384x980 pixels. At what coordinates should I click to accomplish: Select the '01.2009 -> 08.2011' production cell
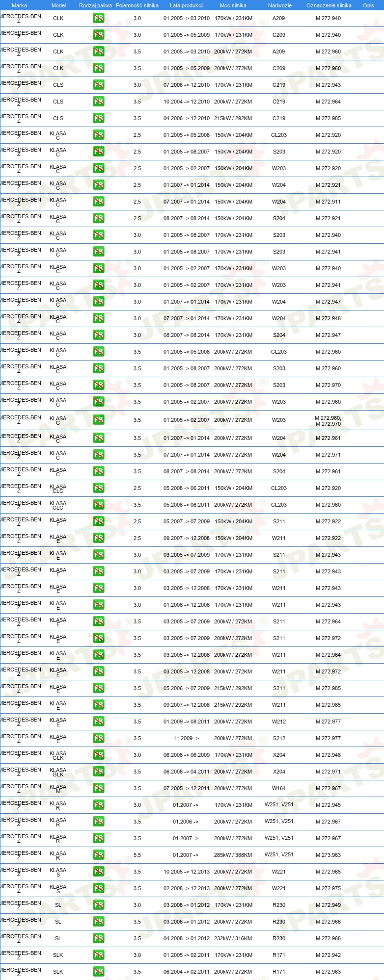[187, 722]
